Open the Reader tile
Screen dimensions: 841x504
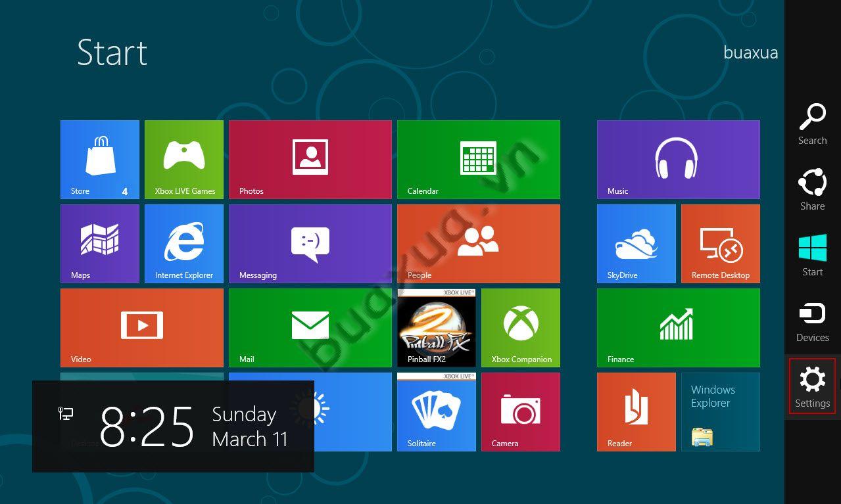[x=637, y=412]
